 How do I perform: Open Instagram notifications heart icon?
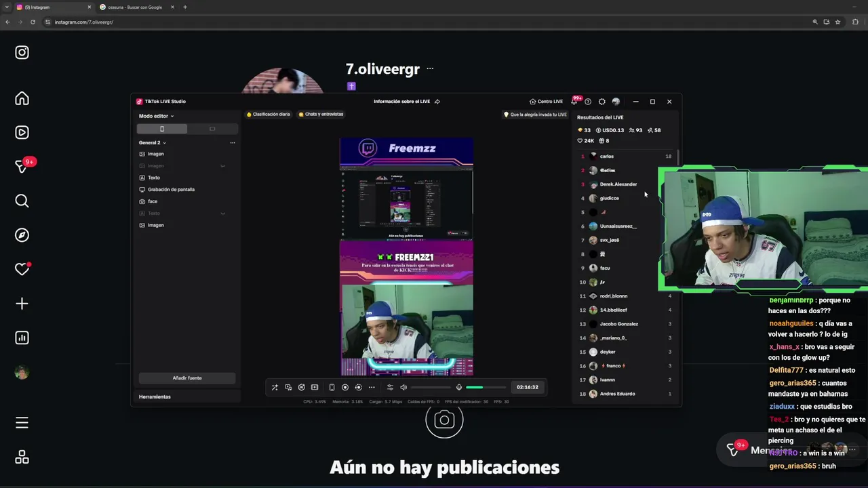pyautogui.click(x=22, y=269)
